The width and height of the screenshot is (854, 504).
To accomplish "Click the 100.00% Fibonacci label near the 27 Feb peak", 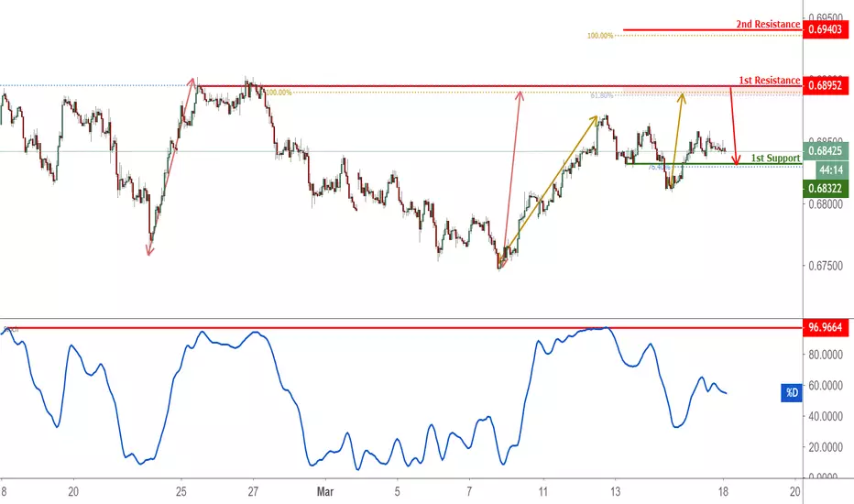I will (279, 93).
